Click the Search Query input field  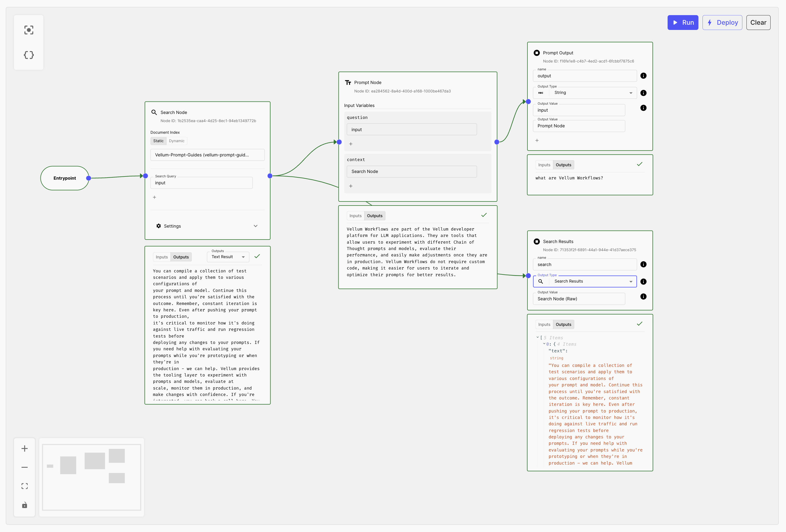(201, 183)
